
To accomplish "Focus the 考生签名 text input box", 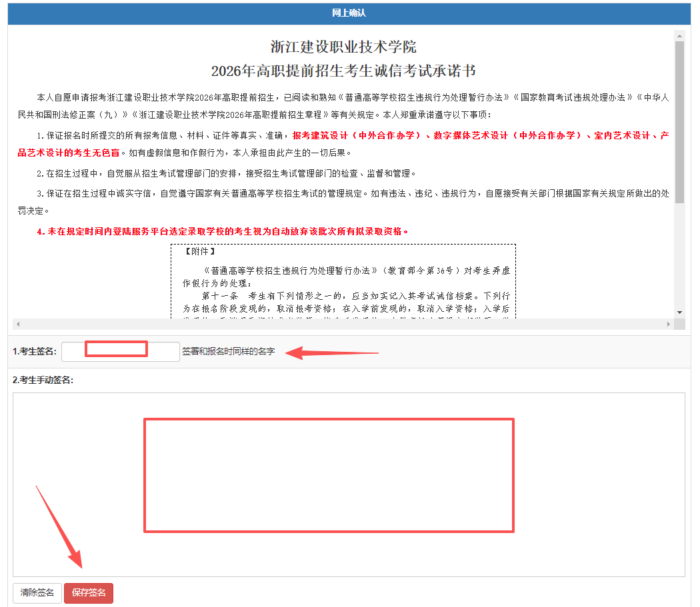I will (120, 351).
